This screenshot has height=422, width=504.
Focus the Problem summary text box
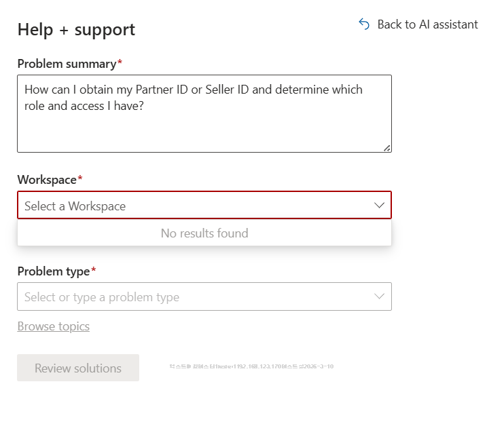(204, 114)
